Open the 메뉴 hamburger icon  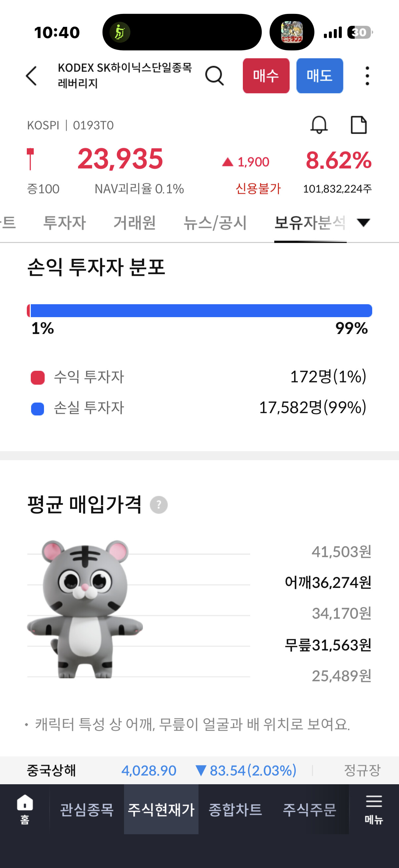point(374,809)
